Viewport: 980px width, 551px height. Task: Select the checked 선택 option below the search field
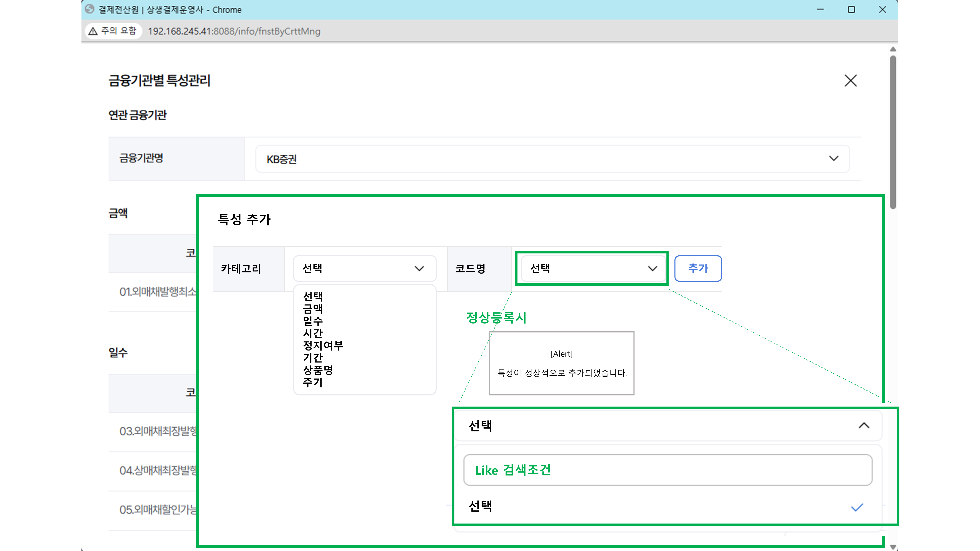pos(668,506)
